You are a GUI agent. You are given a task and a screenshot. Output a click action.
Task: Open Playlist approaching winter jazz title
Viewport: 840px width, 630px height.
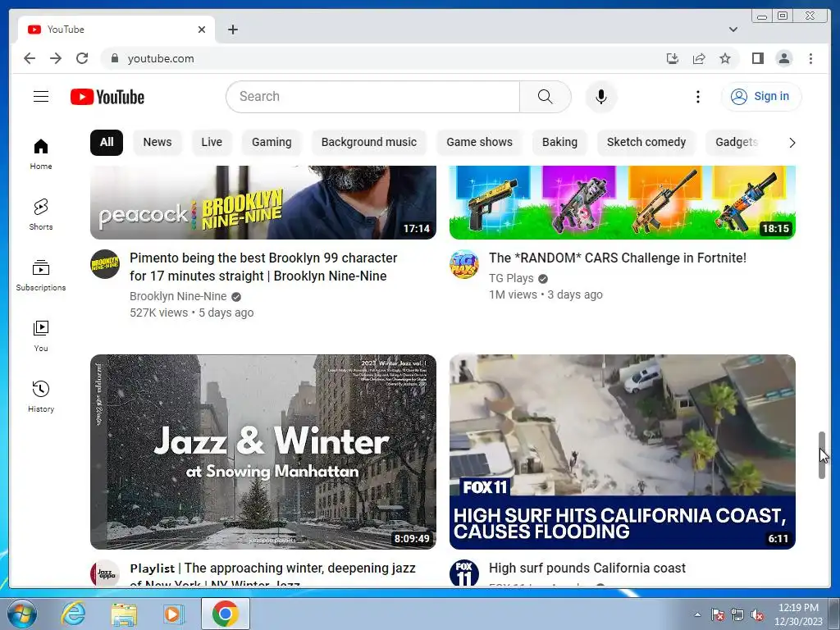point(272,573)
